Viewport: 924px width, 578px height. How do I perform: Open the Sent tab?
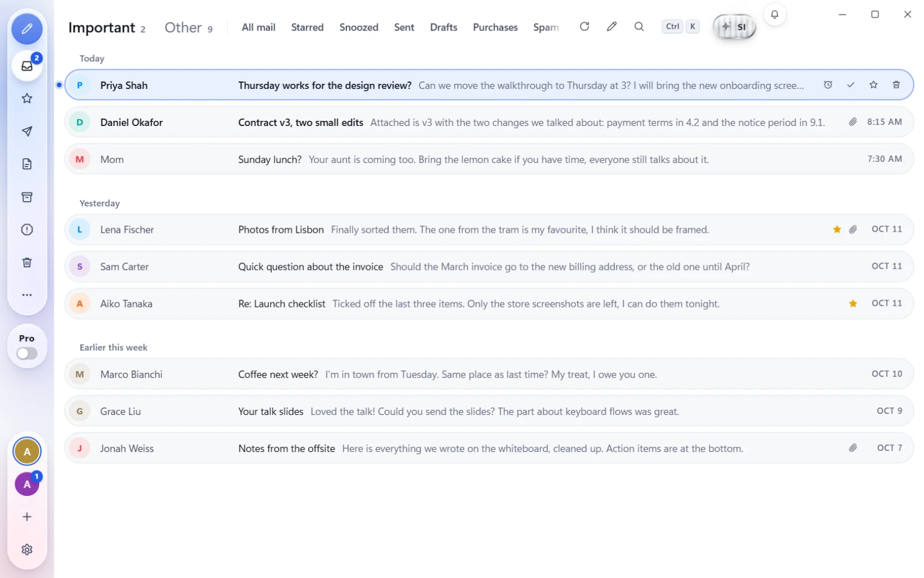(404, 27)
